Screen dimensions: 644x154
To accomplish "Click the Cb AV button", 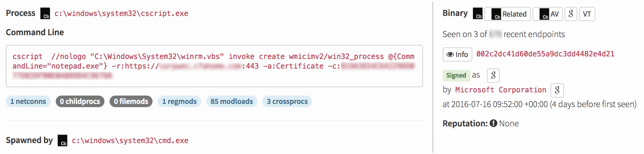I will pos(547,14).
